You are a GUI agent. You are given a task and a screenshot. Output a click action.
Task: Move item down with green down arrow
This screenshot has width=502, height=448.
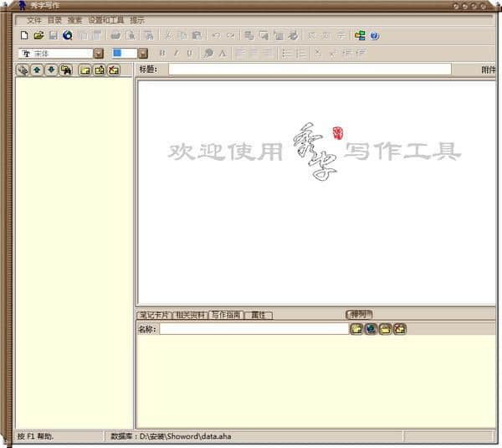click(51, 70)
